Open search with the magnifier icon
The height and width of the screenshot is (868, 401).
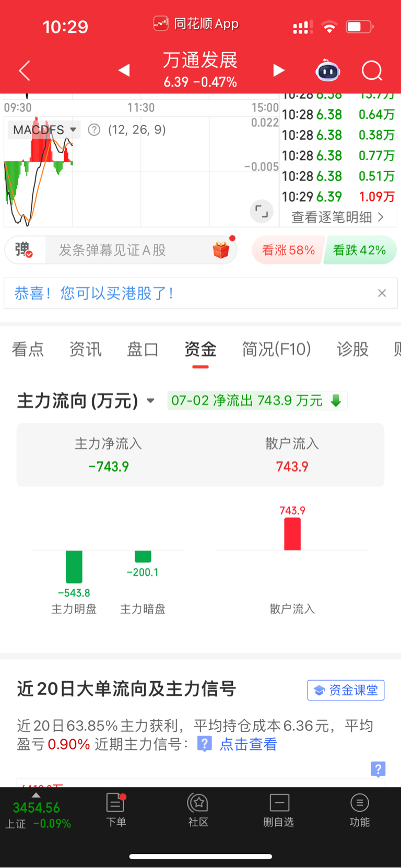point(372,70)
